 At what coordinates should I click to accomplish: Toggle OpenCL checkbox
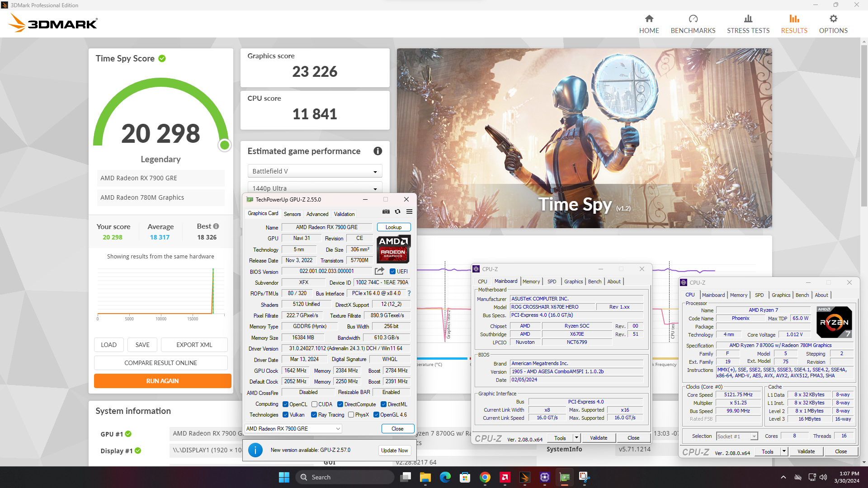coord(285,404)
